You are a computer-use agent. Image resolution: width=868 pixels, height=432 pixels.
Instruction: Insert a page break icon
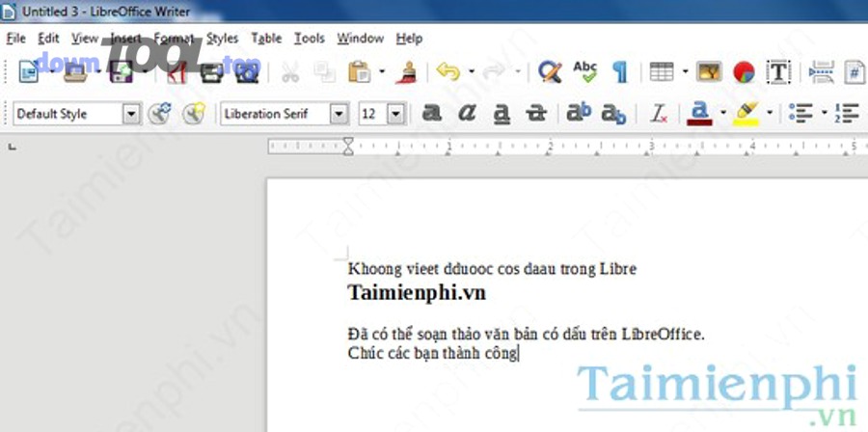822,71
